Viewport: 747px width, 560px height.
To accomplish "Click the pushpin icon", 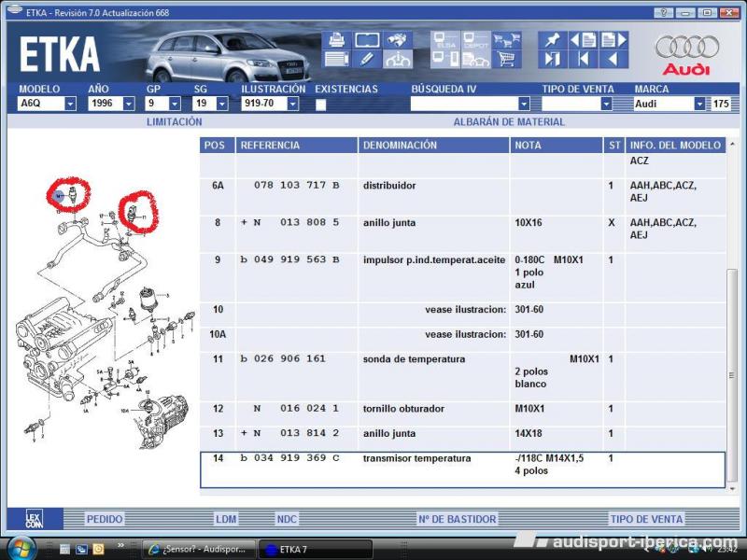I will click(552, 40).
